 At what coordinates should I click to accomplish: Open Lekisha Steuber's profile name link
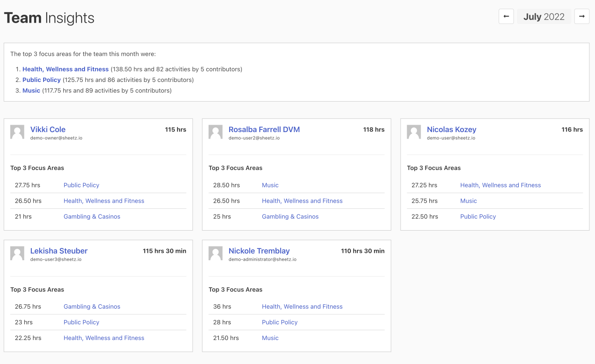(x=59, y=251)
